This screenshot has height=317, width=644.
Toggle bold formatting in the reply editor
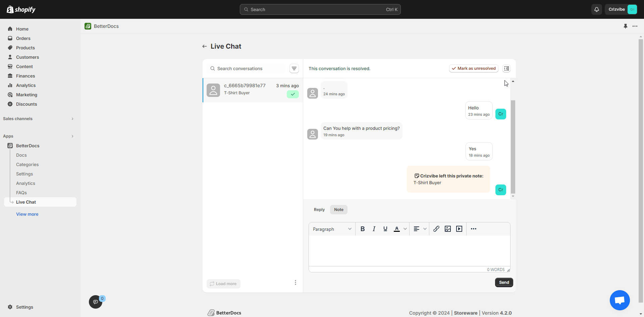[363, 229]
